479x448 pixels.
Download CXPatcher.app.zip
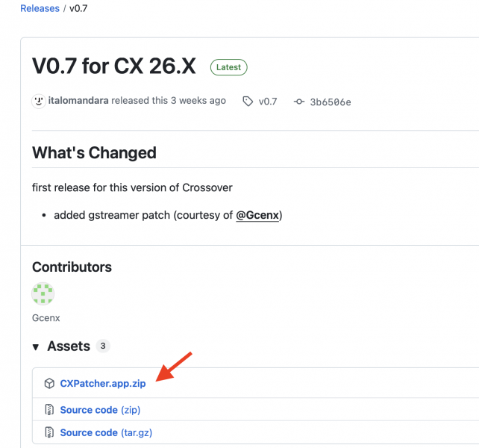coord(103,384)
